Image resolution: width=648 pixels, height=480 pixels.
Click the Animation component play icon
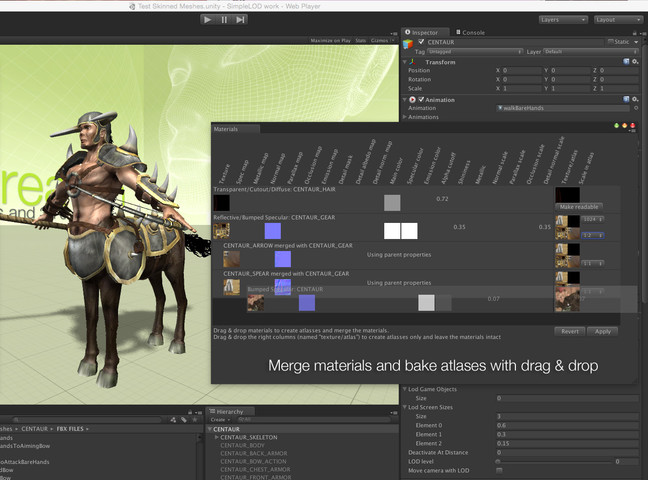[x=412, y=100]
